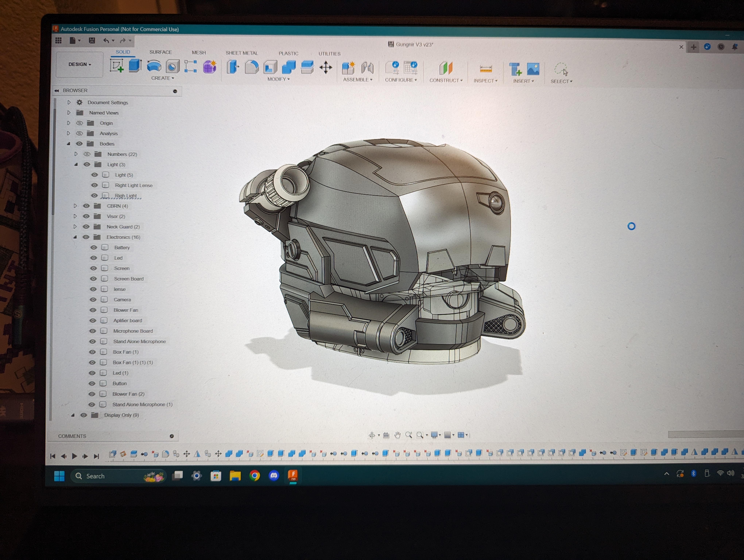Screen dimensions: 744x560
Task: Collapse the Electronics (16) folder
Action: (75, 237)
